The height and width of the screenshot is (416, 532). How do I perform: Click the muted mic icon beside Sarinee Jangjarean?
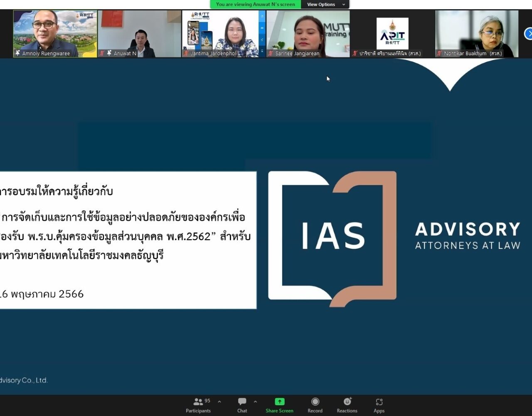point(271,53)
